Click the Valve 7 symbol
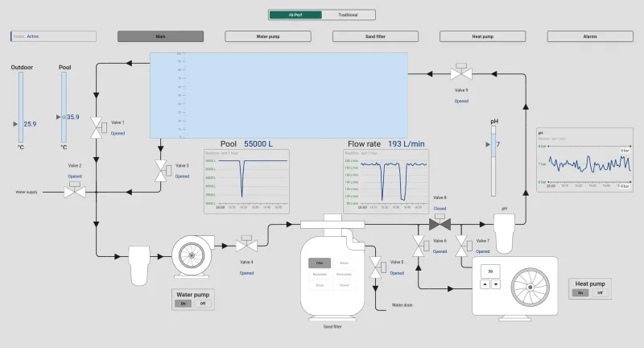This screenshot has height=348, width=644. pos(463,246)
